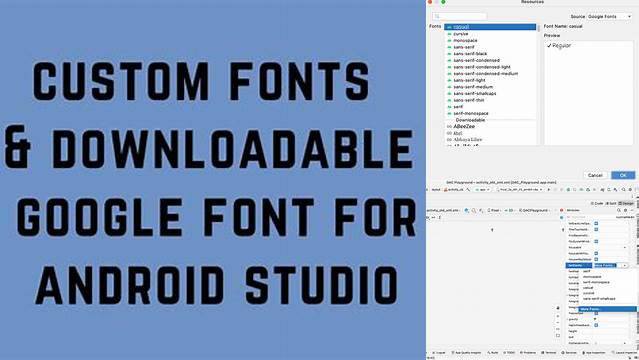Toggle the fallbackLineSpacing checkbox
639x360 pixels.
click(x=596, y=223)
